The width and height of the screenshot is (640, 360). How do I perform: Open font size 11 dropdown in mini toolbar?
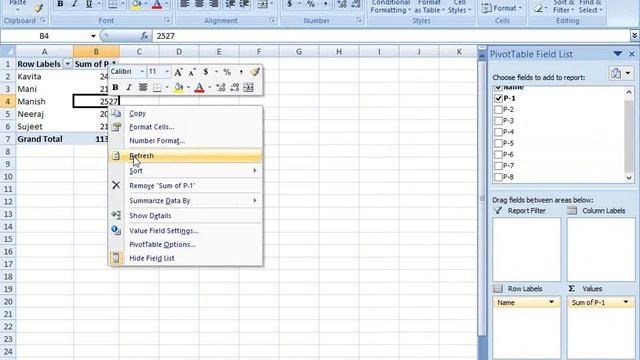point(167,72)
